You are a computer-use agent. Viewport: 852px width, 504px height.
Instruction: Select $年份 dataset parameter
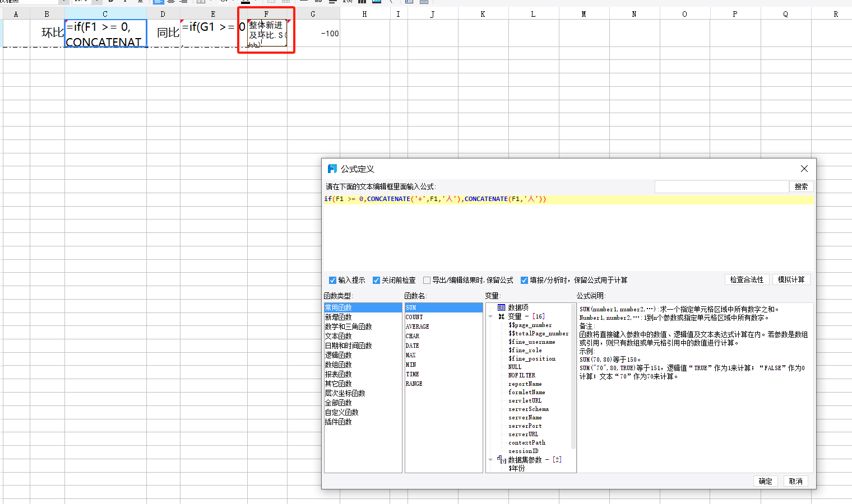[517, 468]
